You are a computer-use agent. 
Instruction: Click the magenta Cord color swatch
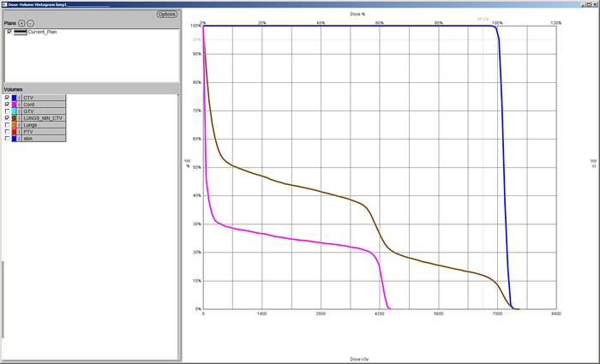point(15,104)
